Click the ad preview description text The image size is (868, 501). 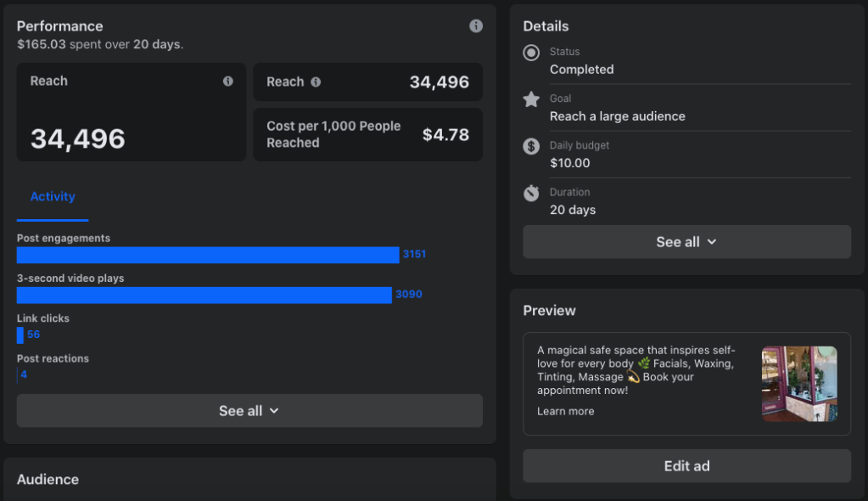tap(636, 370)
